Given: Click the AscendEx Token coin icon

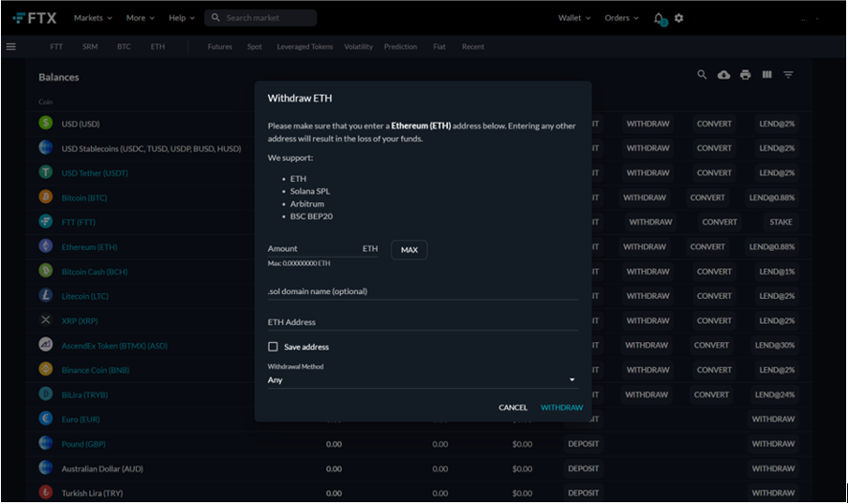Looking at the screenshot, I should [46, 344].
